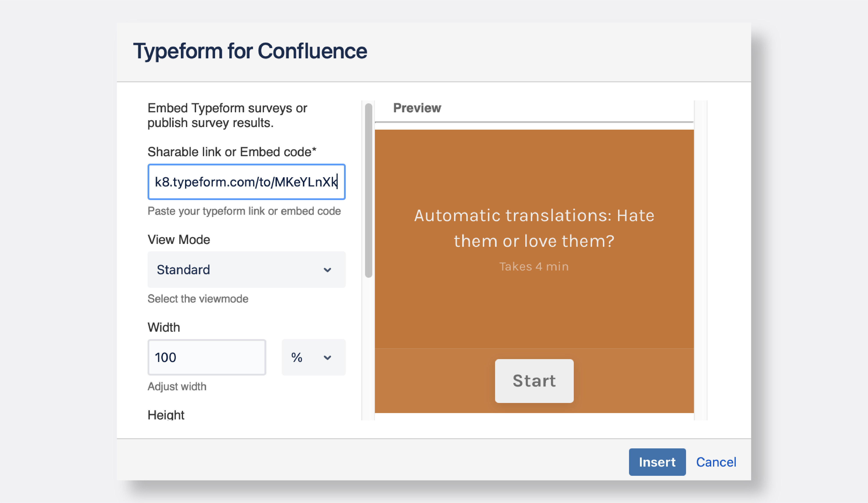Open the width unit dropdown showing %
The height and width of the screenshot is (503, 868).
(x=314, y=357)
